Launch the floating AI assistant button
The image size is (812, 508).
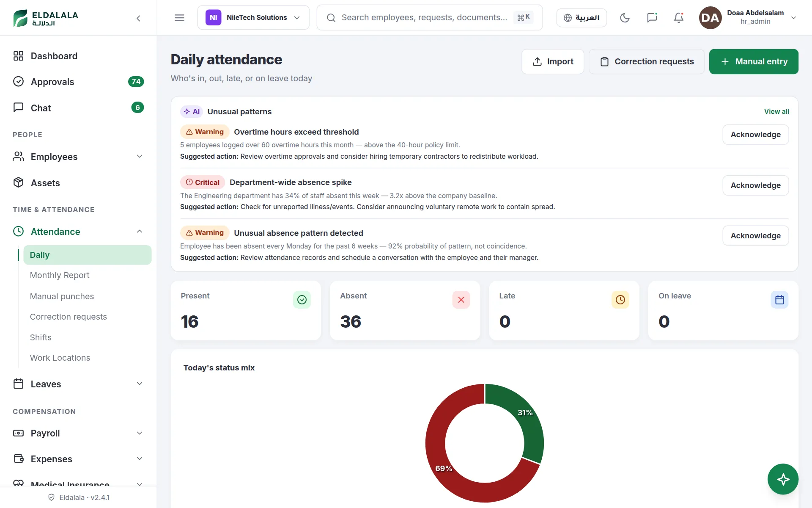[783, 479]
